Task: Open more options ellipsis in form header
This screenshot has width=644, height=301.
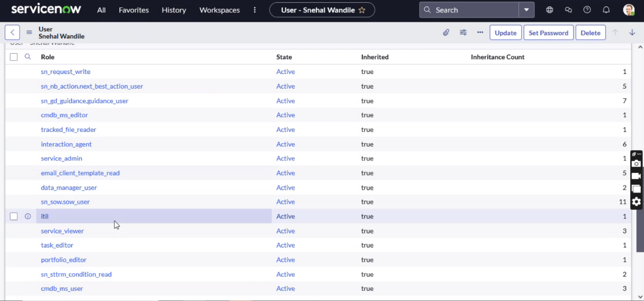Action: pyautogui.click(x=480, y=33)
